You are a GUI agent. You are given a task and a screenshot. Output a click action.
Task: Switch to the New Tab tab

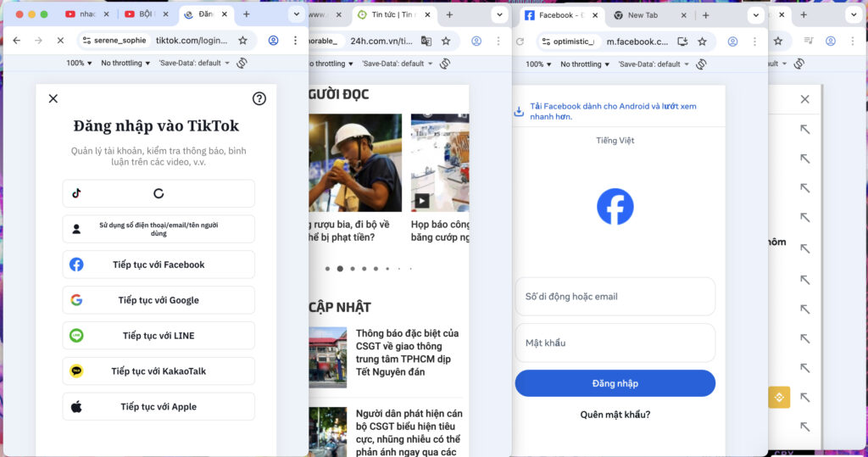tap(642, 15)
